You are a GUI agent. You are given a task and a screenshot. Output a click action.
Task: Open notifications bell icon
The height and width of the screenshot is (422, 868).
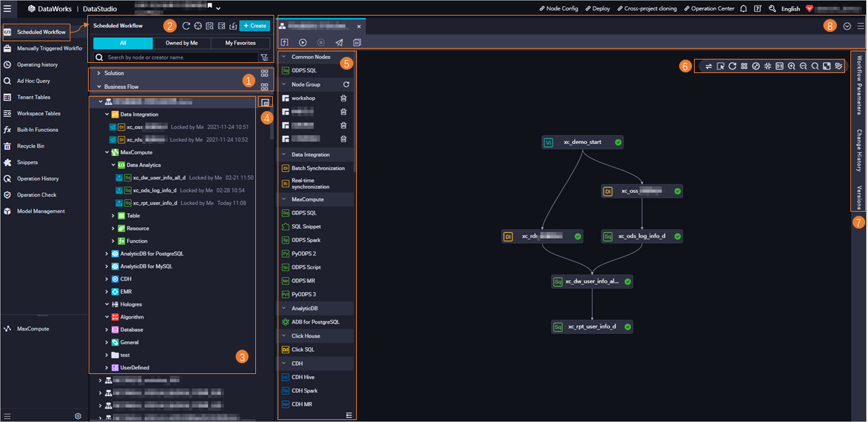pos(743,9)
